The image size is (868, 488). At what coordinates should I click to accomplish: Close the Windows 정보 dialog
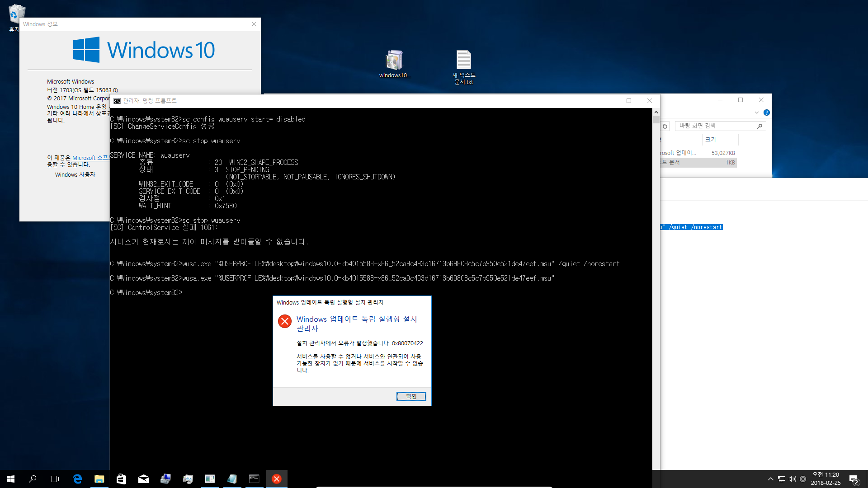tap(254, 24)
